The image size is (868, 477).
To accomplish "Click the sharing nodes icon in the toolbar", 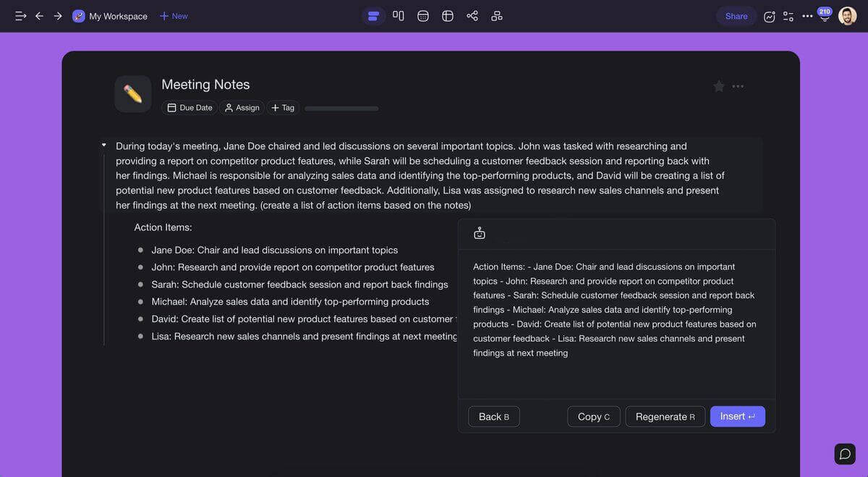I will [x=472, y=15].
